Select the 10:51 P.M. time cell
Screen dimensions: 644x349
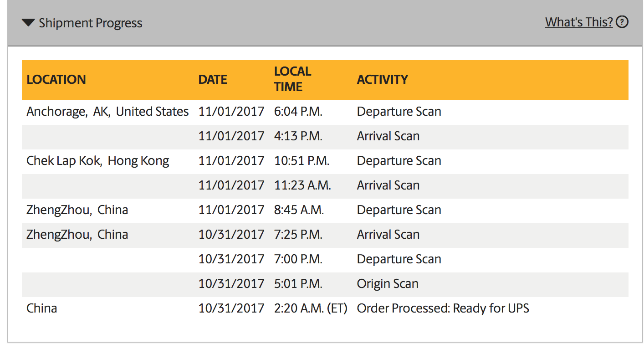(x=302, y=161)
